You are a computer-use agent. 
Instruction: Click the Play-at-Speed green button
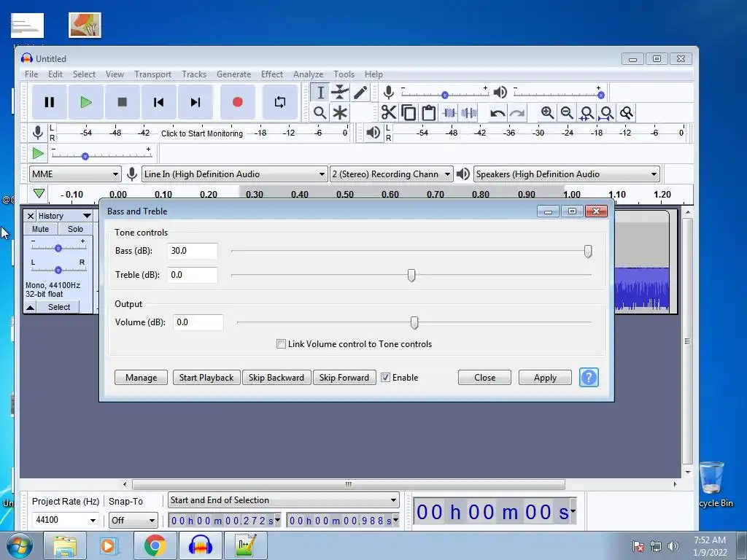[x=38, y=153]
